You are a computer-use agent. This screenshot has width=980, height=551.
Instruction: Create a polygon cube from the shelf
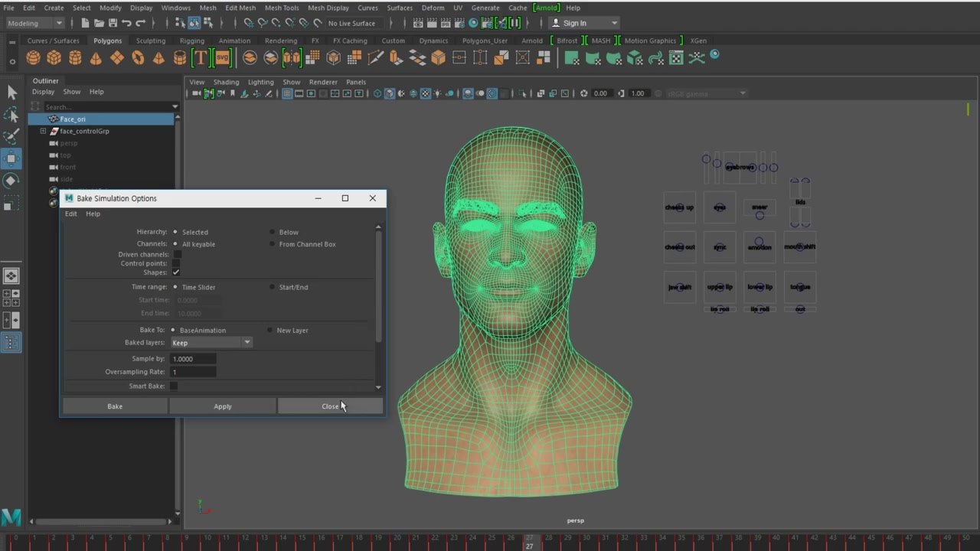coord(54,58)
